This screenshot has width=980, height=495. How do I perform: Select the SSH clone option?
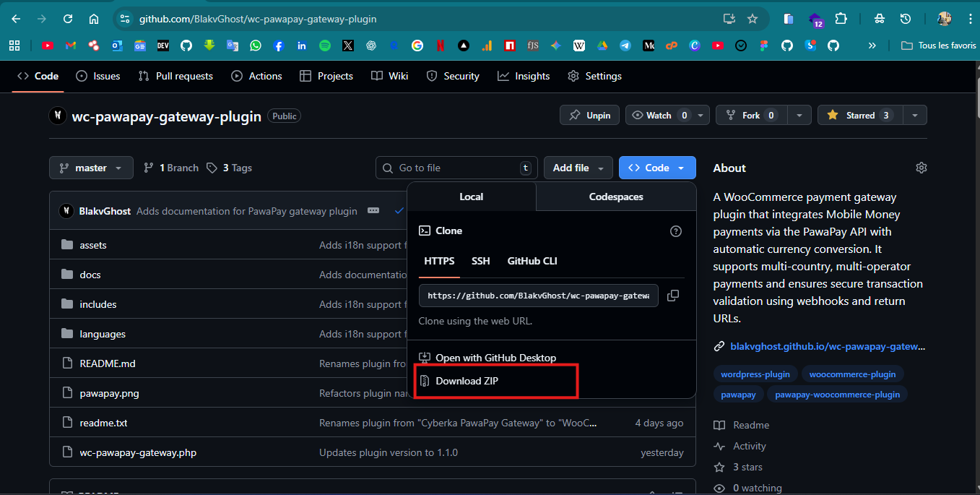[481, 261]
